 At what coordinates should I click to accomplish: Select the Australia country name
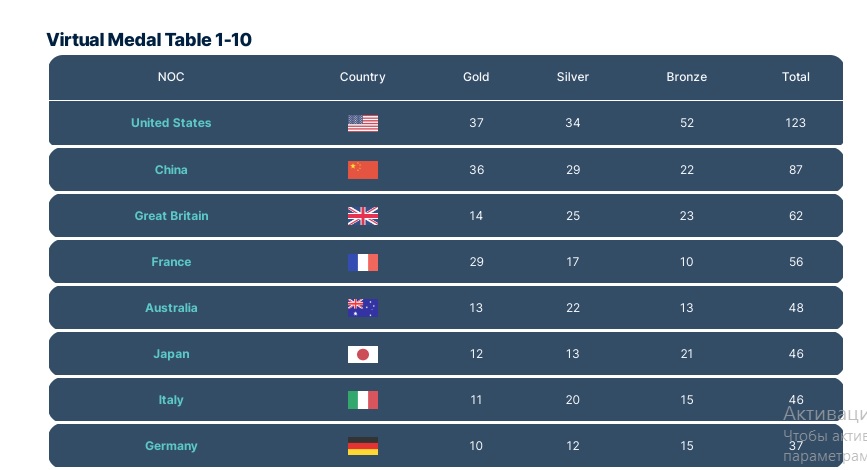[171, 308]
